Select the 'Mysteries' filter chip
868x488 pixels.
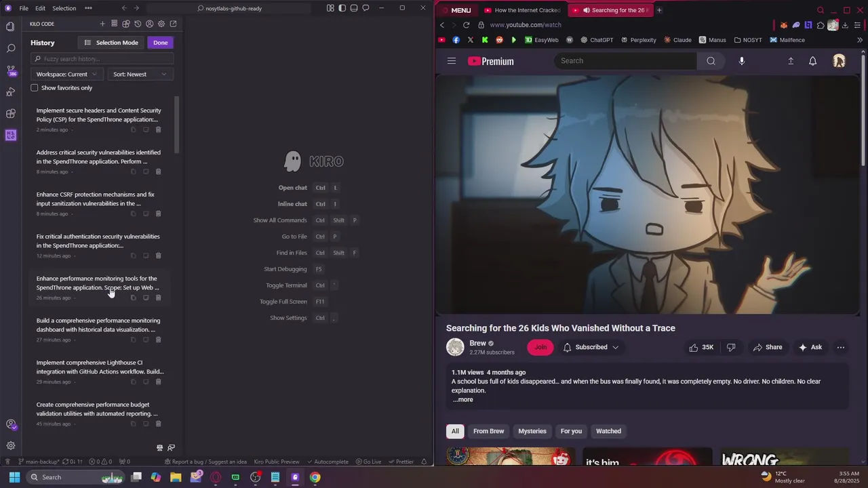click(x=532, y=431)
